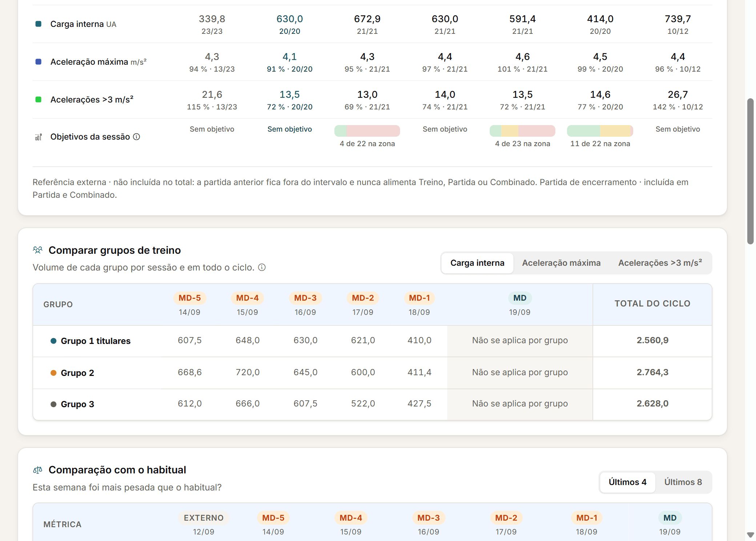Click the Carga interna teal color square
Screen dimensions: 756x541
[x=38, y=24]
